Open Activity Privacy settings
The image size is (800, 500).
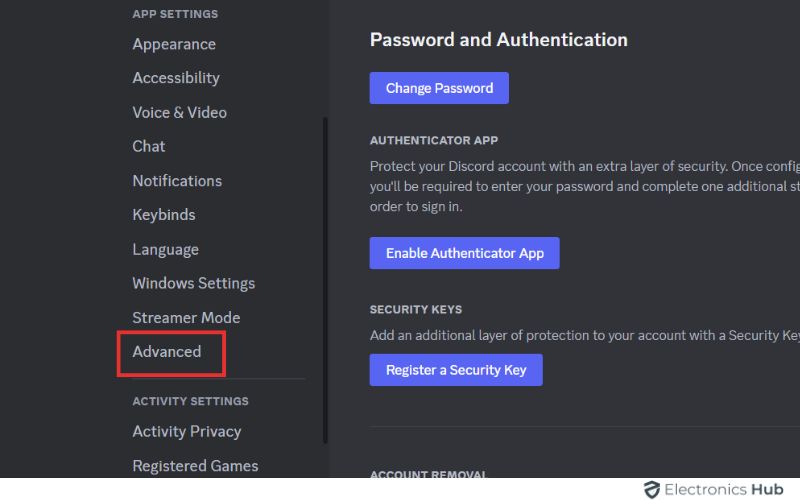(187, 432)
